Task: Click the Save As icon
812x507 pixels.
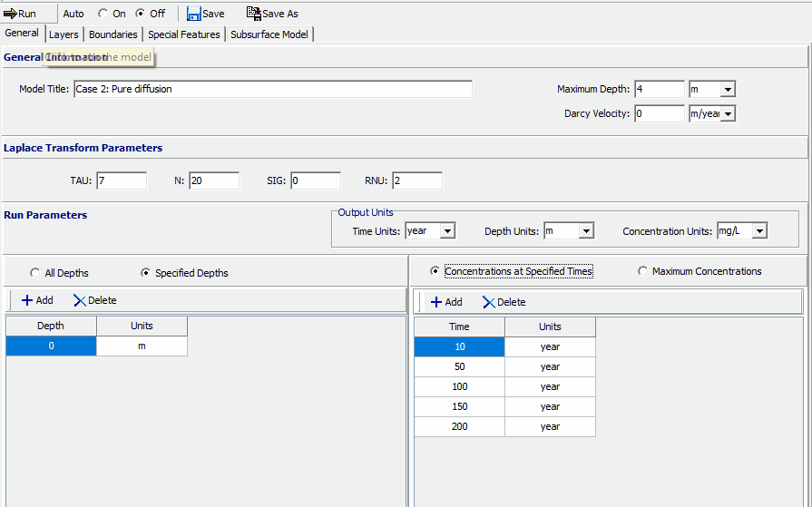Action: point(253,14)
